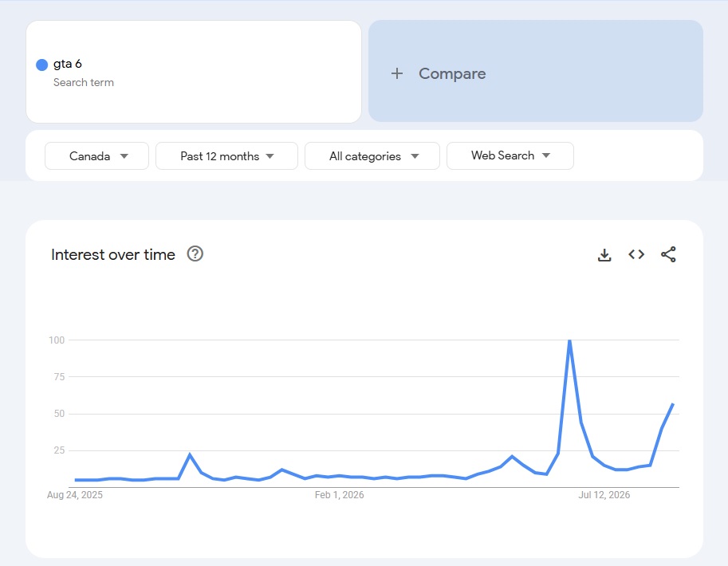
Task: Share the interest over time chart
Action: click(668, 254)
